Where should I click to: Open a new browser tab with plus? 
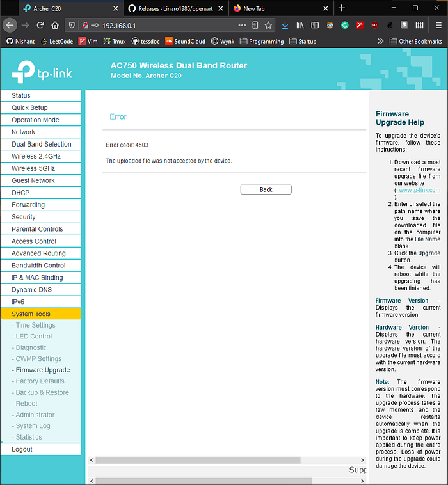pos(342,8)
